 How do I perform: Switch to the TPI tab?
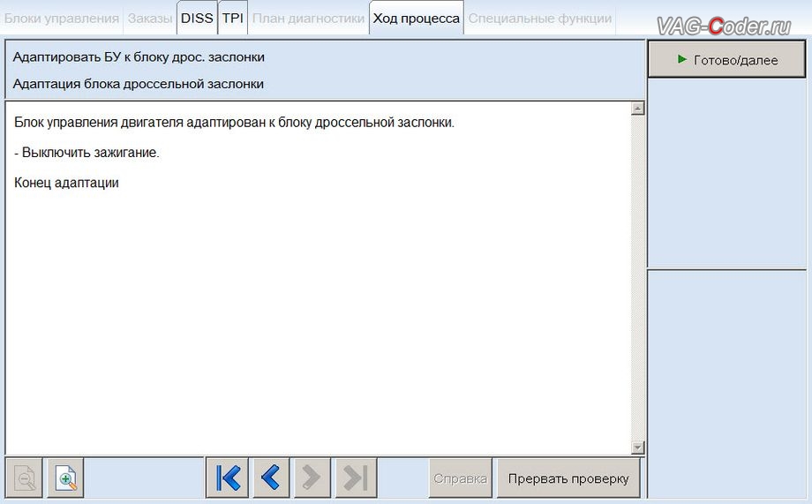232,19
